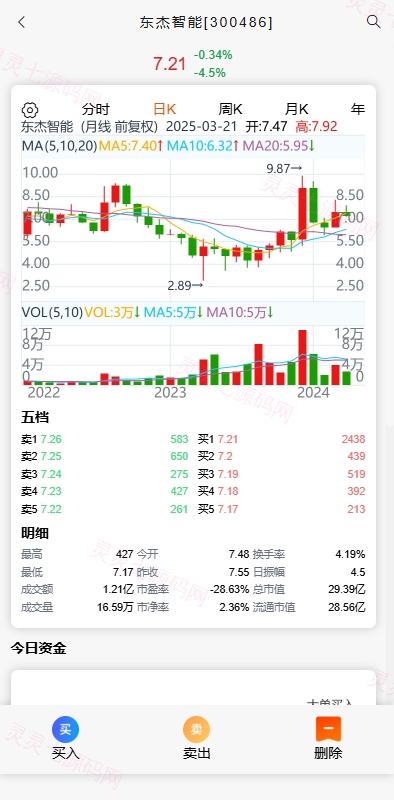Screen dimensions: 394x800
Task: Click the 高:7.92 header value
Action: tap(316, 127)
